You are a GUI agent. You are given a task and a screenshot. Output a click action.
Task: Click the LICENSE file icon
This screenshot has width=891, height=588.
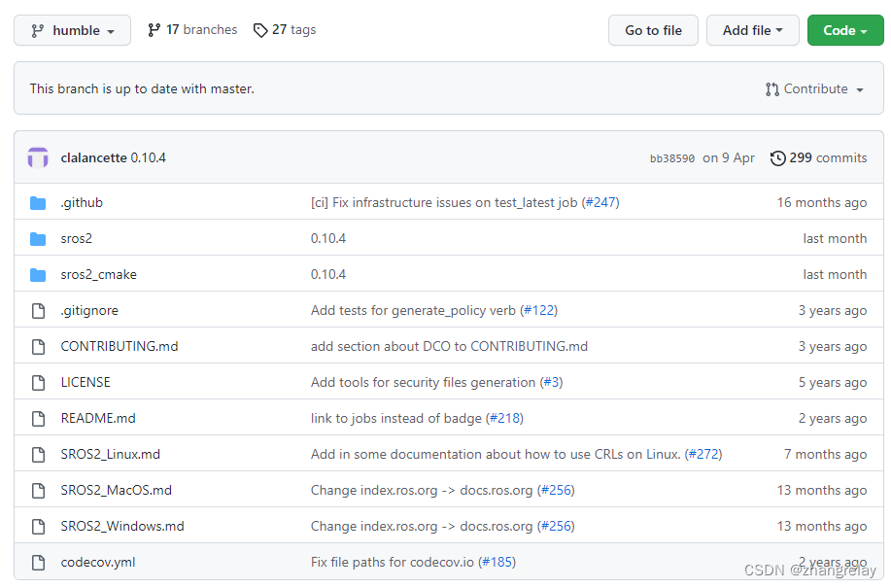tap(38, 382)
